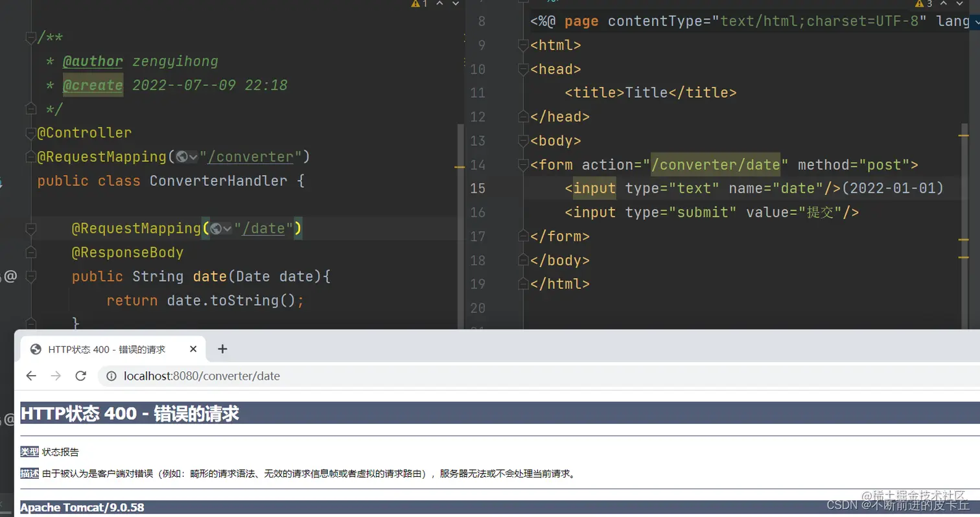Click the closing </form> tag on line 17

click(560, 236)
